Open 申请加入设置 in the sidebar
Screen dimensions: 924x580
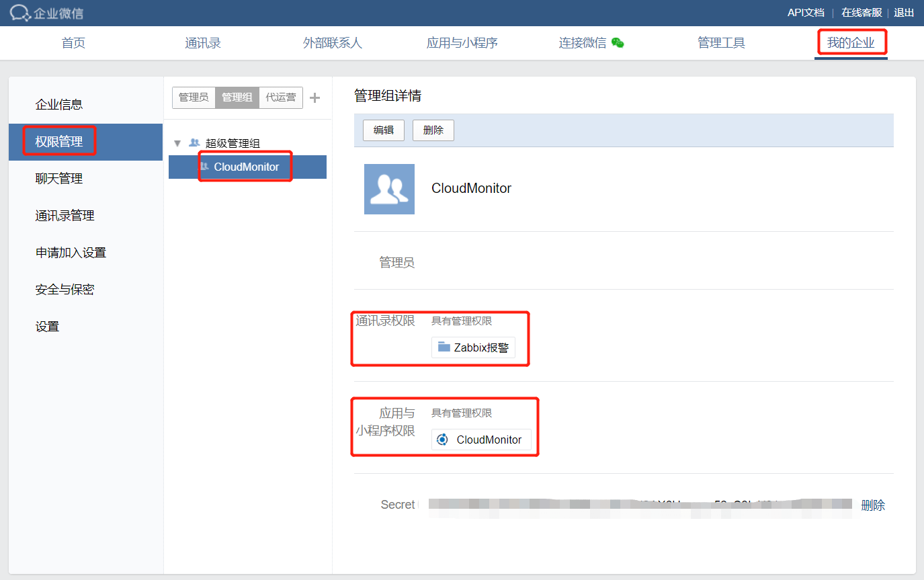[85, 253]
